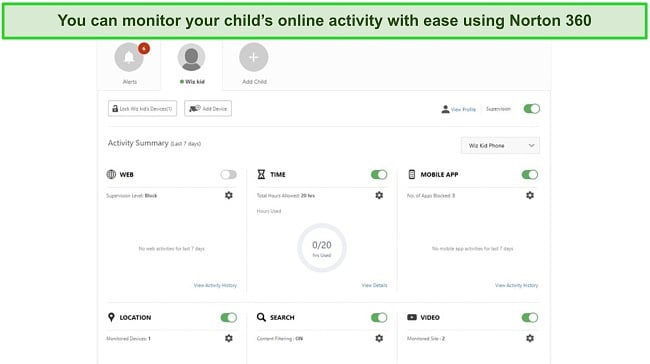The image size is (650, 364).
Task: Click the 0/20 hours used gauge
Action: pos(322,248)
